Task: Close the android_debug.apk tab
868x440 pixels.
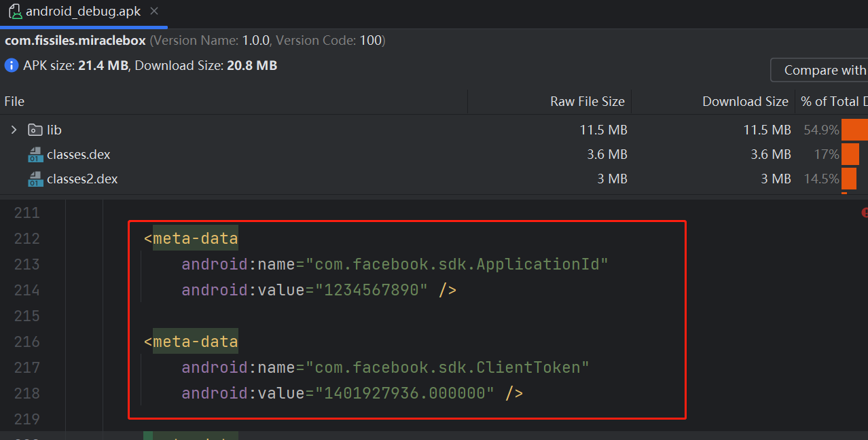Action: click(x=154, y=12)
